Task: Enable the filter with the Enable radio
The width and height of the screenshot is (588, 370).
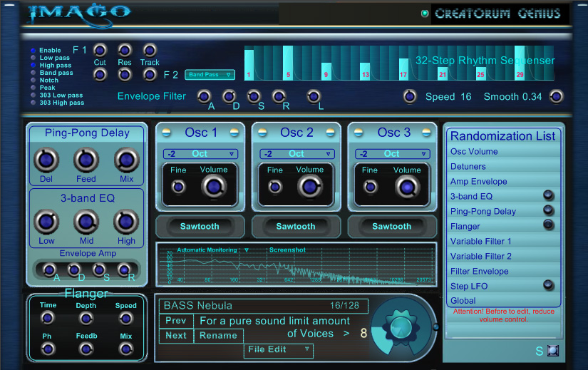Action: pos(33,51)
